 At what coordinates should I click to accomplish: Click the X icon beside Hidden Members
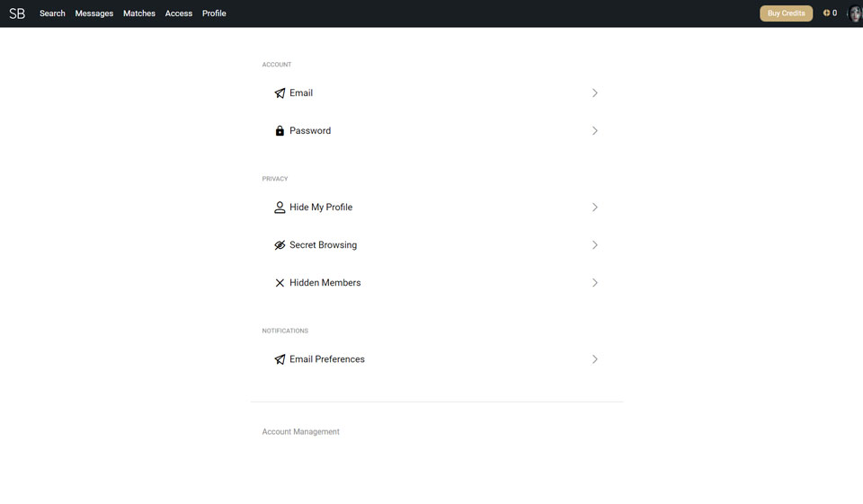(x=280, y=283)
